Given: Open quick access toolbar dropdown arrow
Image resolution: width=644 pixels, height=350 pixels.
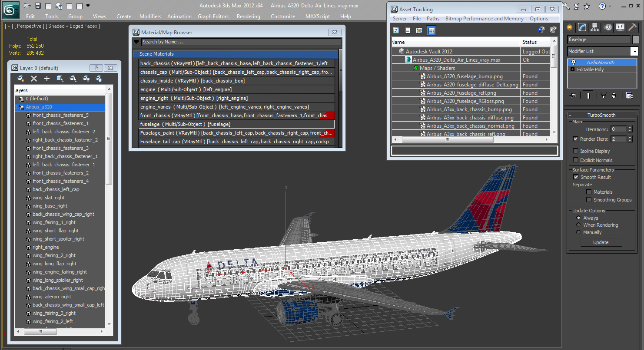Looking at the screenshot, I should tap(88, 6).
